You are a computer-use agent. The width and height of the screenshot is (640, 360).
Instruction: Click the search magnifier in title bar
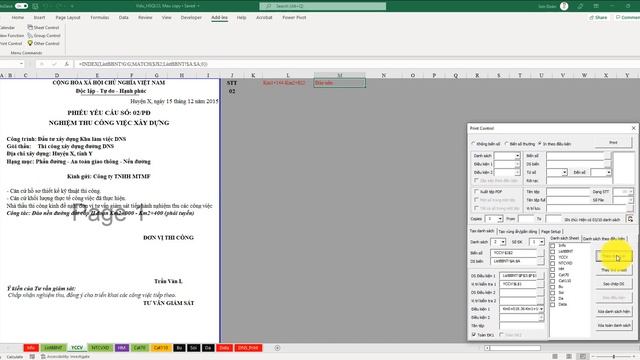pyautogui.click(x=268, y=6)
